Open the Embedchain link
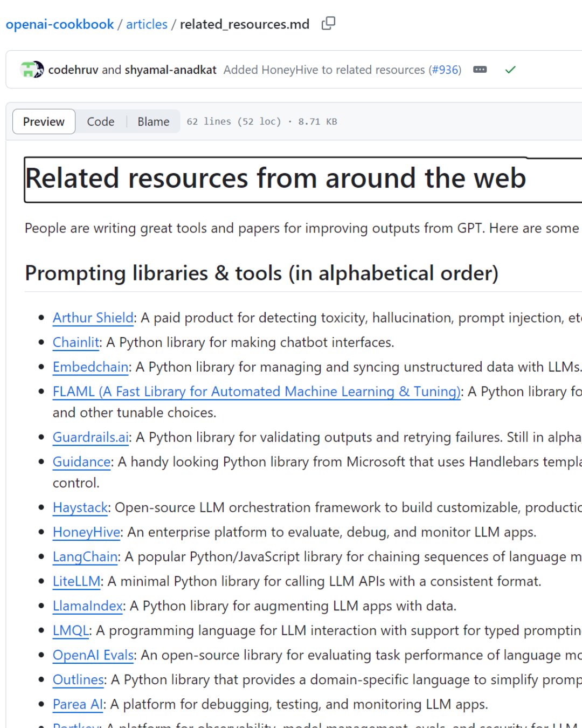 tap(91, 367)
